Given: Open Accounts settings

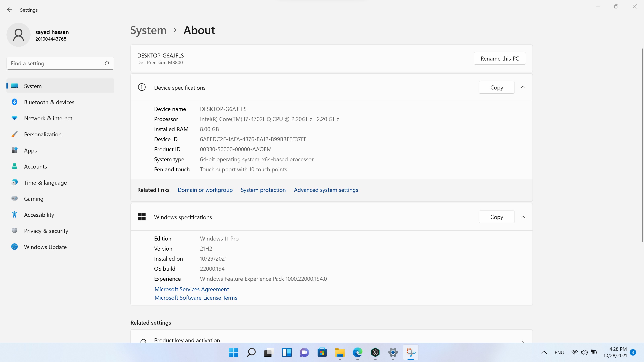Looking at the screenshot, I should [x=61, y=166].
